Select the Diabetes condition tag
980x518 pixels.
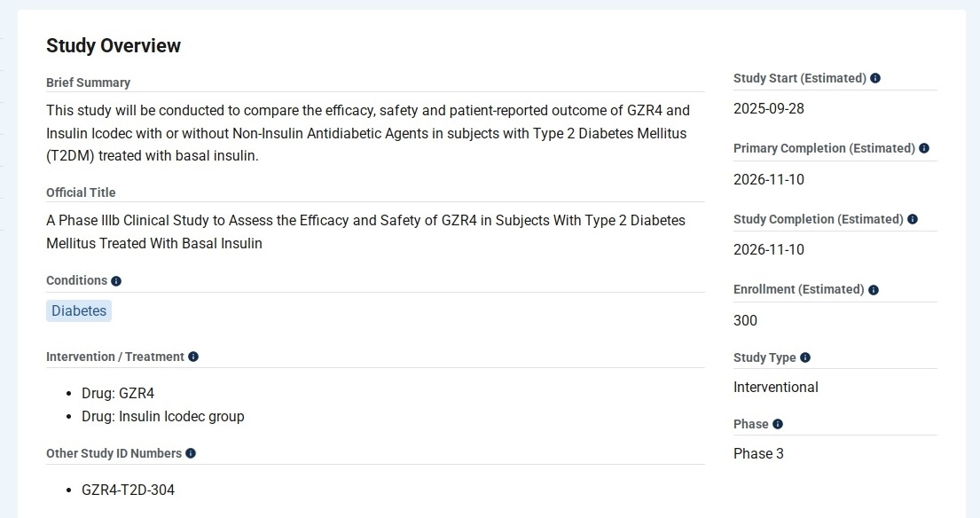pyautogui.click(x=79, y=310)
